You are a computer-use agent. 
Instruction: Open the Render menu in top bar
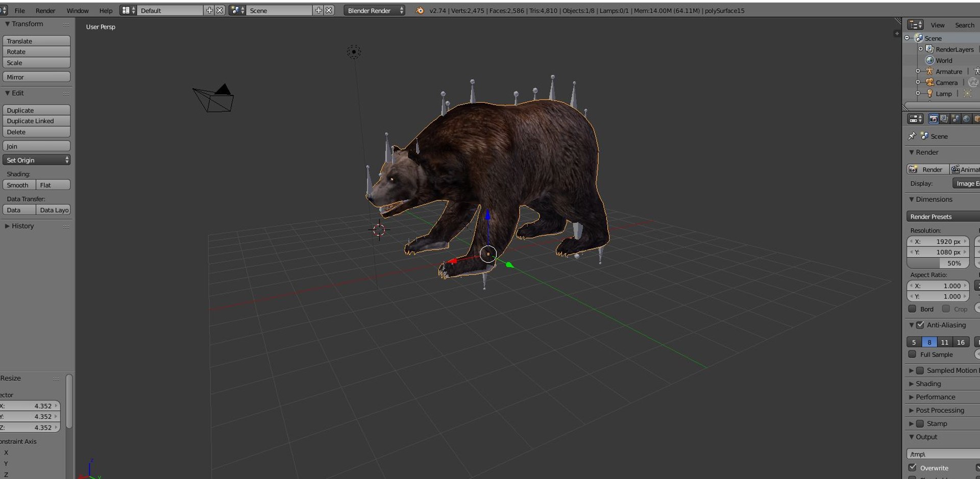pos(45,10)
